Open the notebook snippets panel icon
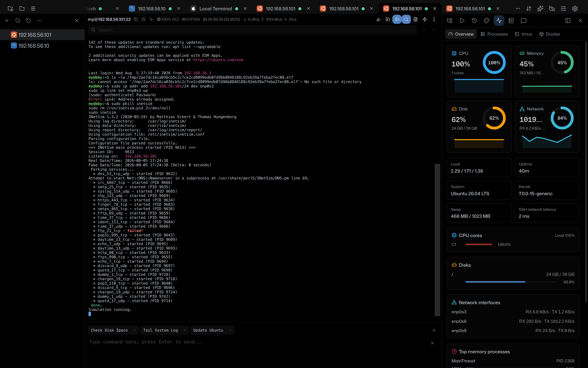 (511, 21)
